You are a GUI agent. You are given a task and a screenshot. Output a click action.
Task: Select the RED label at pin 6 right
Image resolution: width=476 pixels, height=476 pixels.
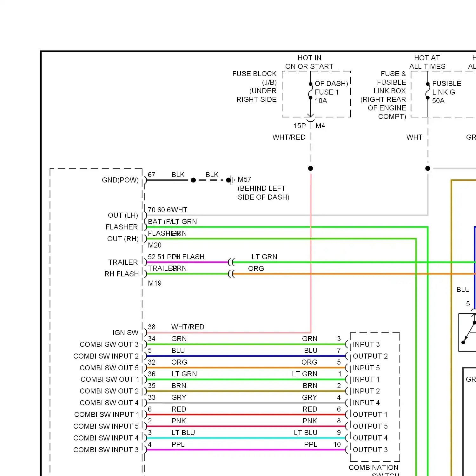coord(310,409)
